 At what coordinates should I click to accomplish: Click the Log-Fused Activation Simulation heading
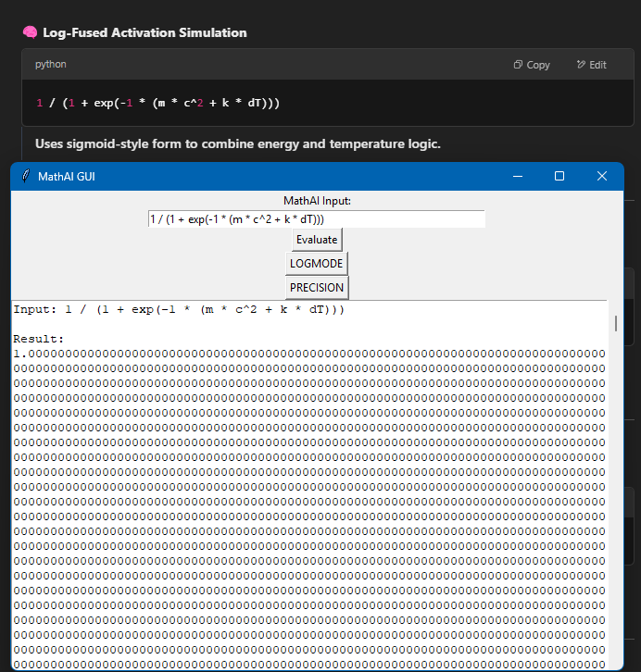(145, 32)
